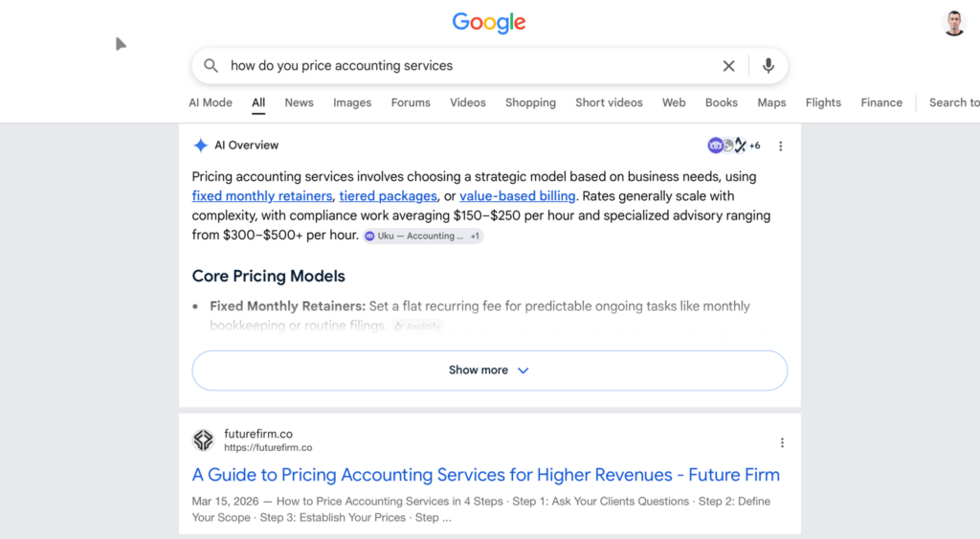The width and height of the screenshot is (980, 539).
Task: Click the search magnifier icon
Action: point(211,66)
